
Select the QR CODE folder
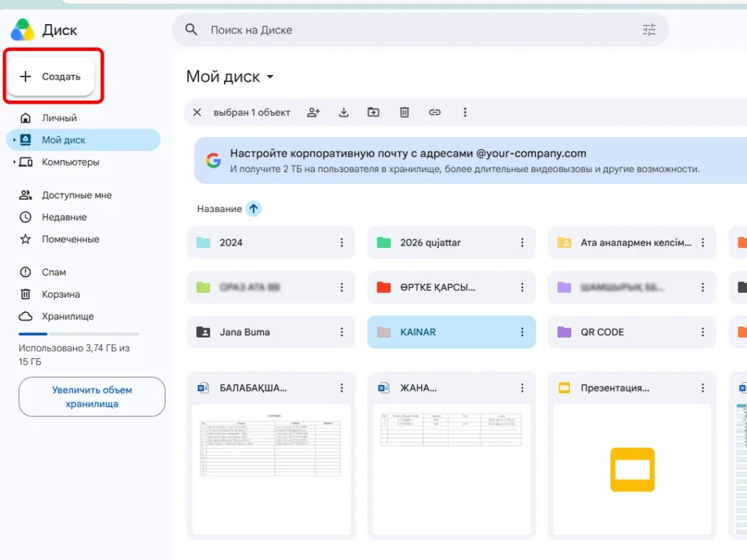pyautogui.click(x=632, y=332)
